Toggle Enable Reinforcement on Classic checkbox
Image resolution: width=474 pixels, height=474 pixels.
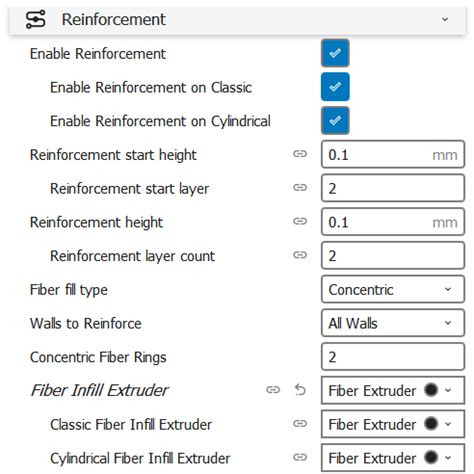(335, 87)
